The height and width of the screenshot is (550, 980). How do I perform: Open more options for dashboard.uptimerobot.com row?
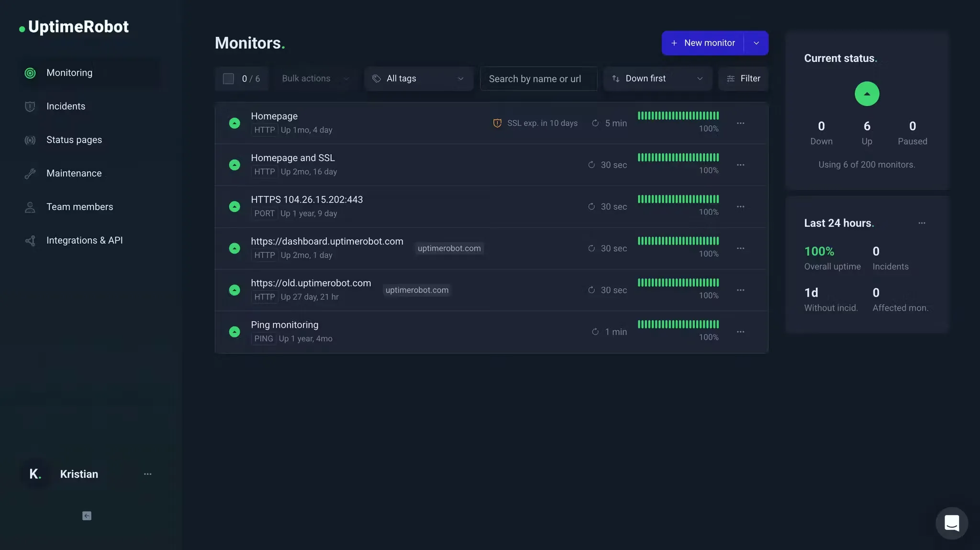[x=741, y=248]
